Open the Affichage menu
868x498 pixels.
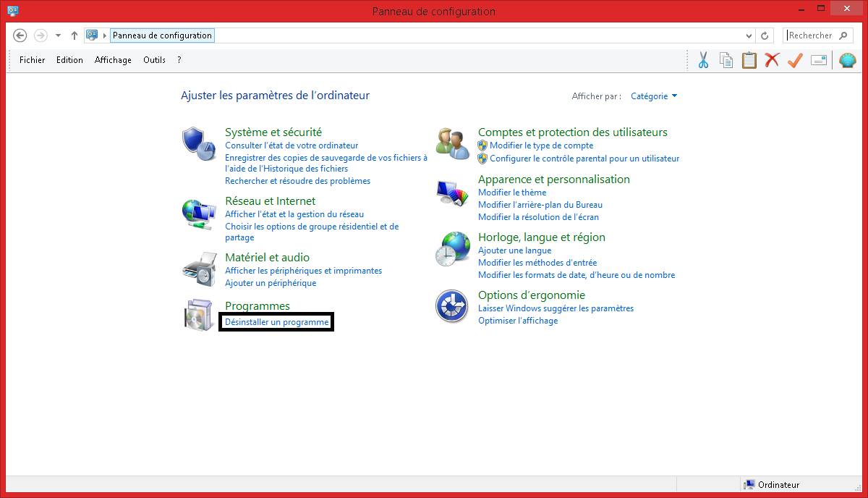coord(113,60)
